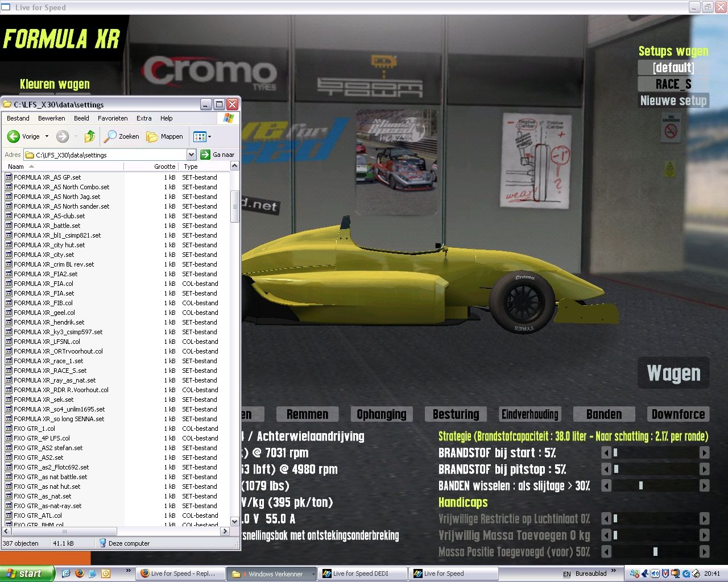Screen dimensions: 728x582
Task: Open the Favorieten menu
Action: pos(113,118)
